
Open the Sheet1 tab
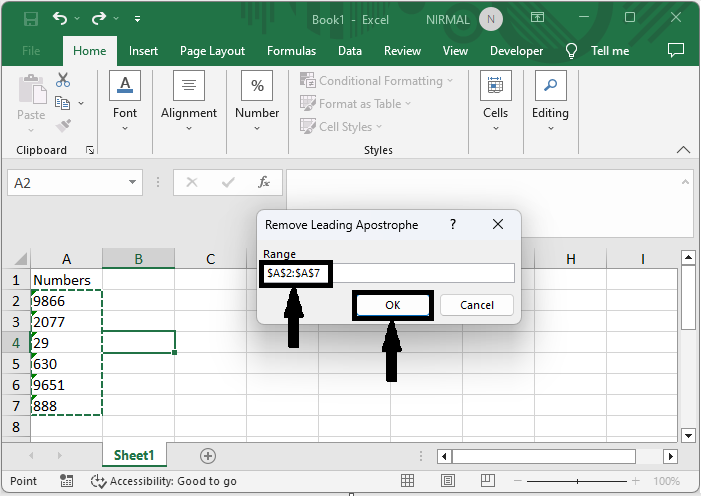134,455
